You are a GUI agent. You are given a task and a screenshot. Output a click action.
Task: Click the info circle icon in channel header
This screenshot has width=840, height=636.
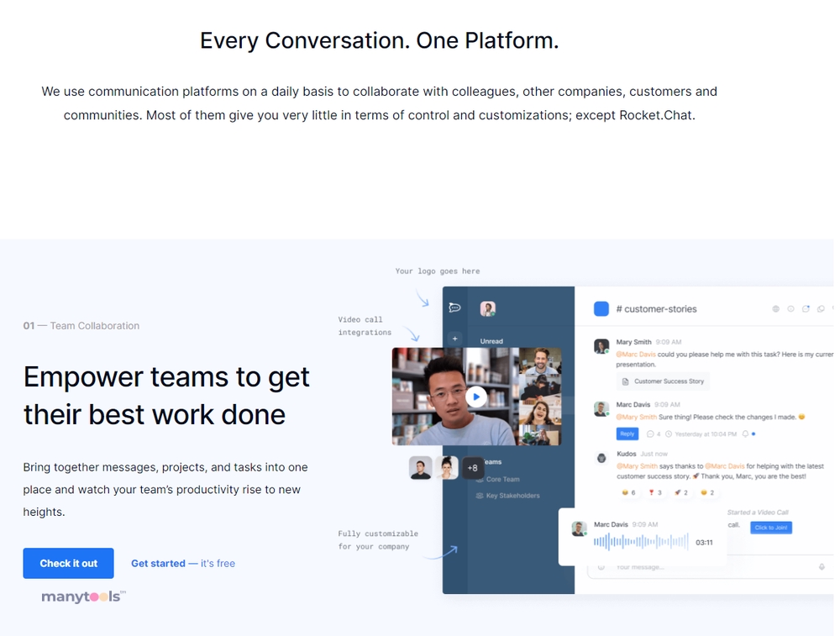coord(790,309)
